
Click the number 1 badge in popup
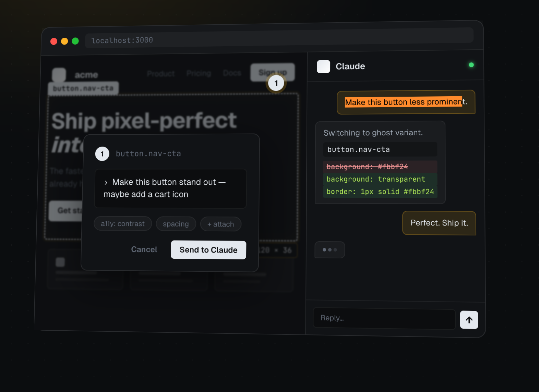point(102,154)
